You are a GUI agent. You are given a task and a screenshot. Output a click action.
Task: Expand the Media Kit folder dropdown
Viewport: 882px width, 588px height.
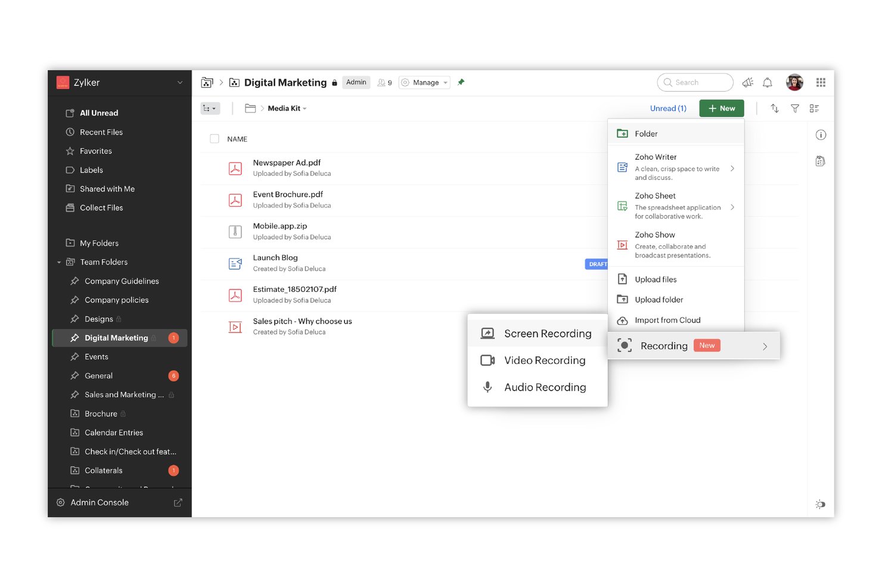tap(305, 109)
